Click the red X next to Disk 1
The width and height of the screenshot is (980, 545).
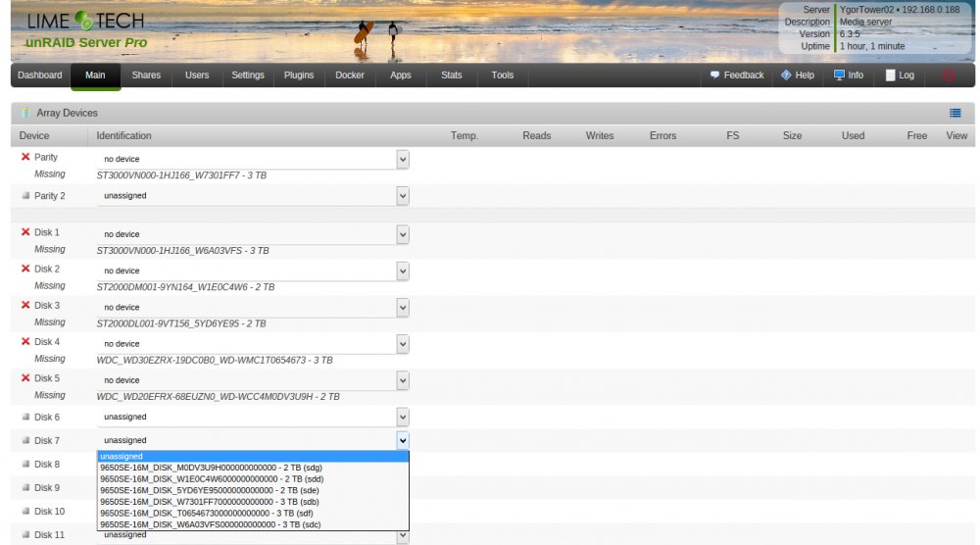coord(25,232)
